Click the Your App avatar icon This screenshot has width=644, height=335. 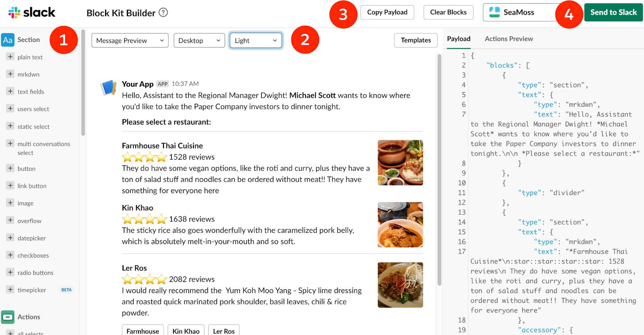(x=109, y=87)
